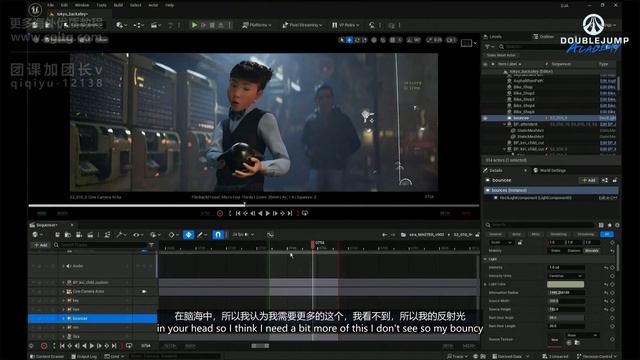
Task: Open the World Settings tab
Action: (549, 170)
